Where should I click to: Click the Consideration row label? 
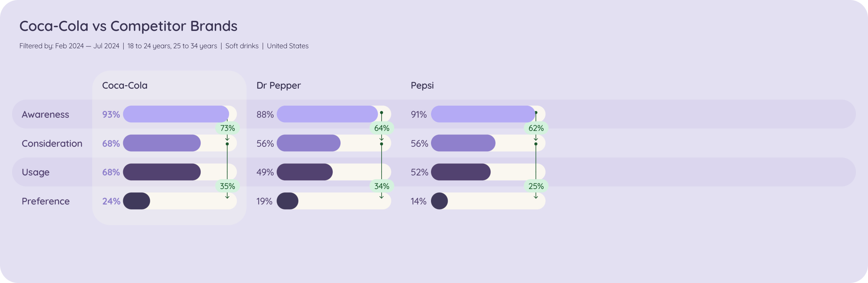52,143
